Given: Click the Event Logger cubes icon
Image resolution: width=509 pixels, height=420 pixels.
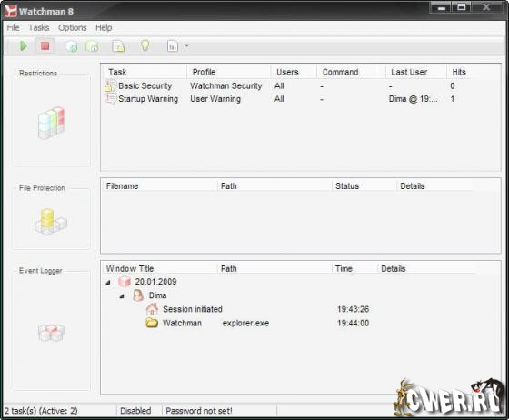Looking at the screenshot, I should (51, 333).
